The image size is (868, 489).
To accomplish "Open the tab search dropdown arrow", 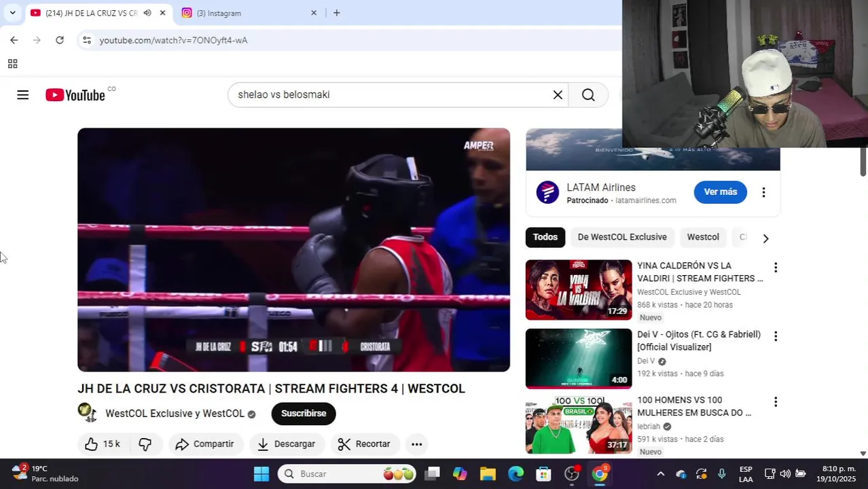I will tap(12, 13).
